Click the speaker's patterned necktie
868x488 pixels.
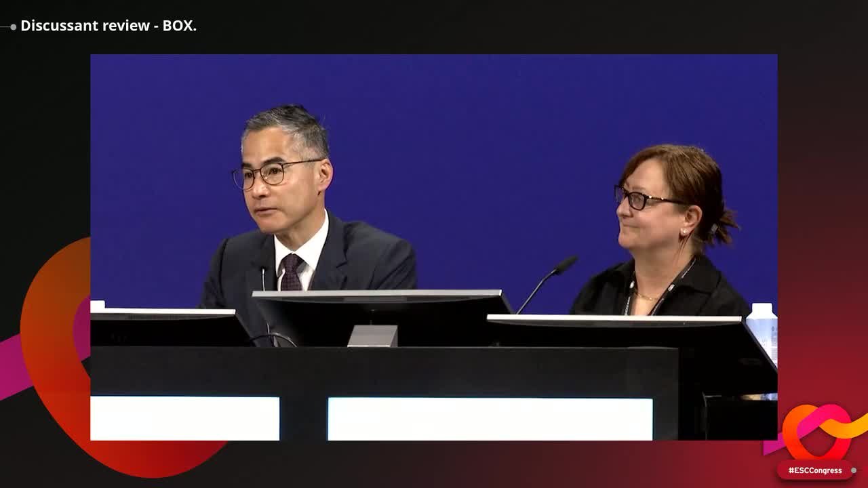(x=292, y=272)
